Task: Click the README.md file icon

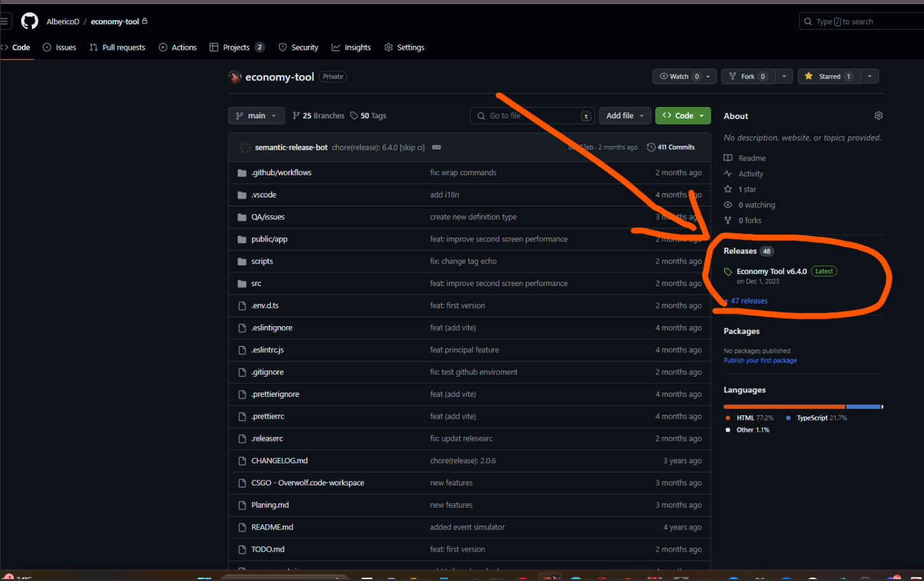Action: [x=242, y=527]
